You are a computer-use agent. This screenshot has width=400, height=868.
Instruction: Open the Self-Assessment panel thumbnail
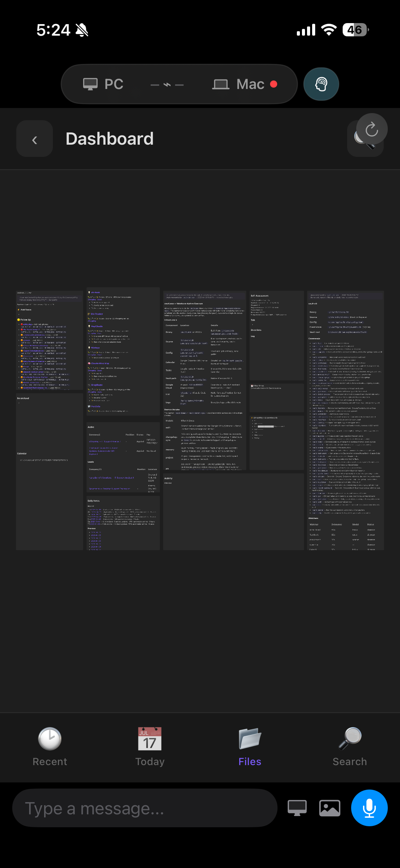277,336
